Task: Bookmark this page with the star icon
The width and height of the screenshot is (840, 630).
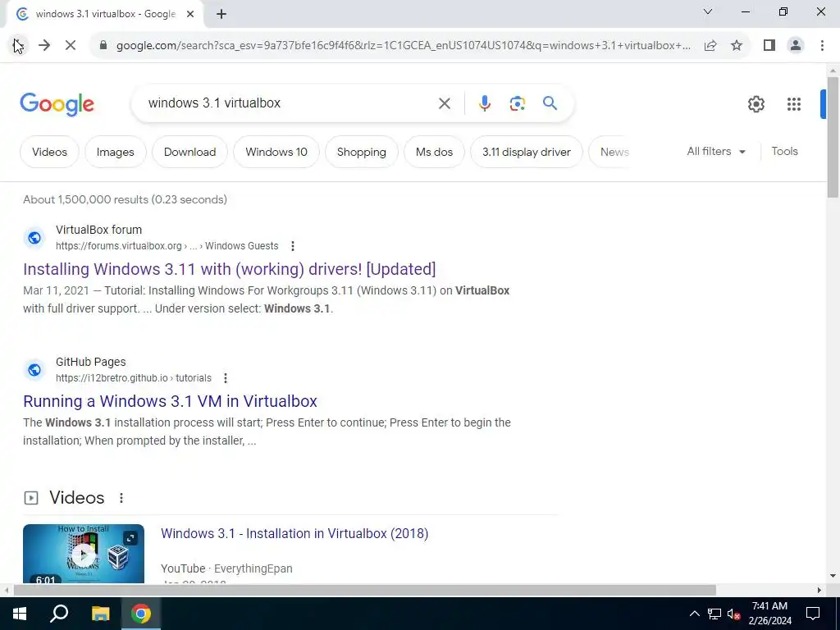Action: point(737,46)
